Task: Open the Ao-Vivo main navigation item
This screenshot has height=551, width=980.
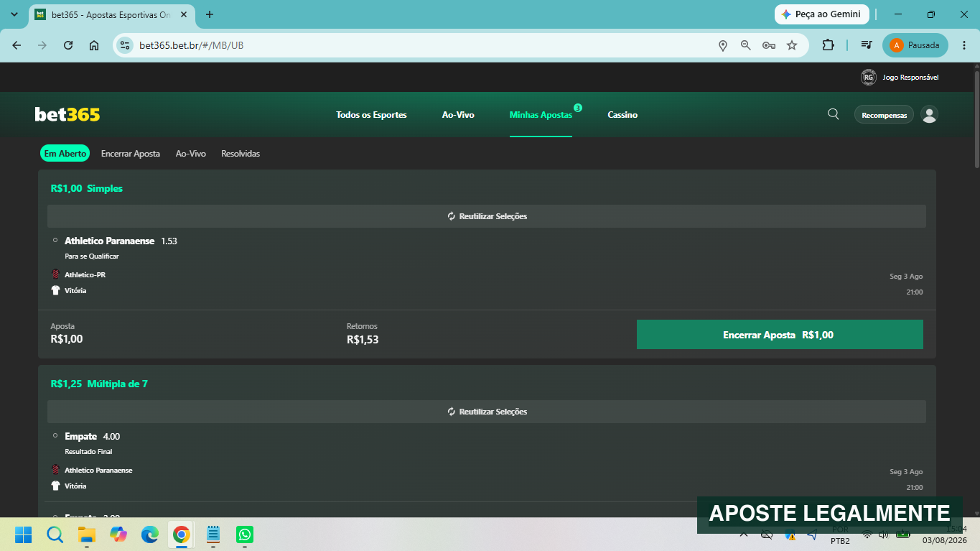Action: tap(458, 115)
